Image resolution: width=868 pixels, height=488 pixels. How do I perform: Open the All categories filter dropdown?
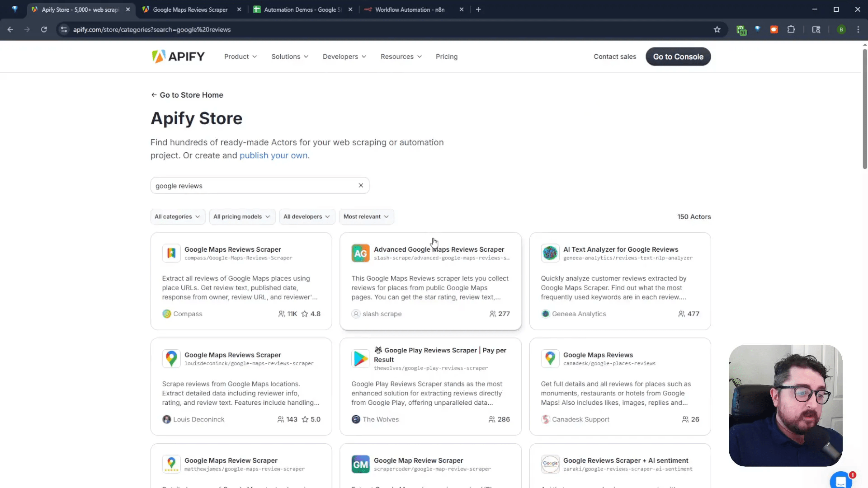tap(178, 216)
